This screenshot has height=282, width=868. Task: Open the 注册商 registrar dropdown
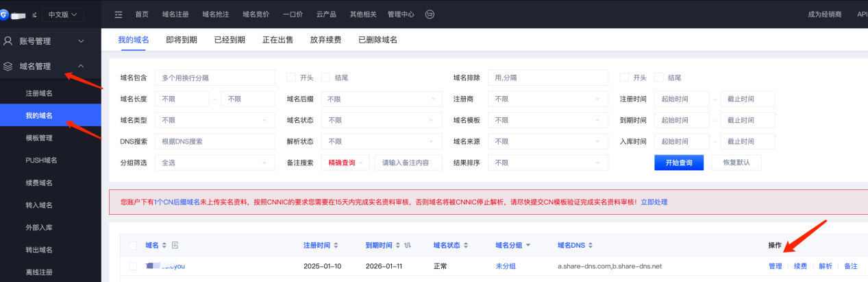coord(548,99)
